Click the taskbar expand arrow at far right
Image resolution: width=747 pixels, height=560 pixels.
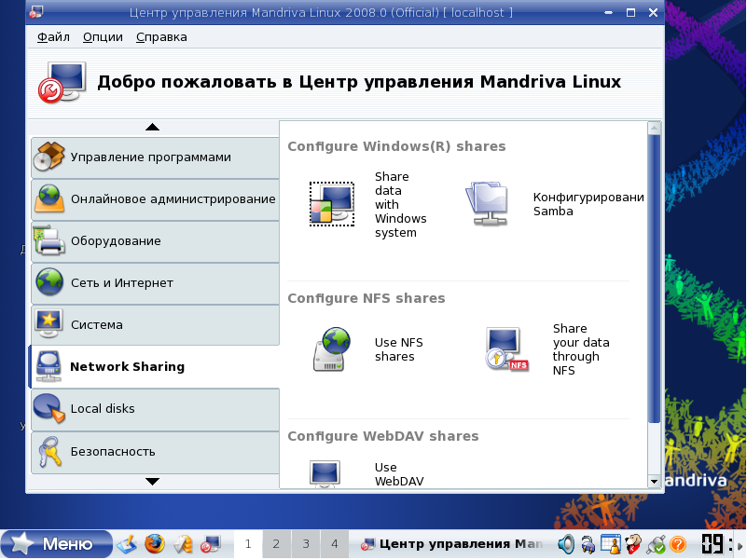click(x=740, y=544)
